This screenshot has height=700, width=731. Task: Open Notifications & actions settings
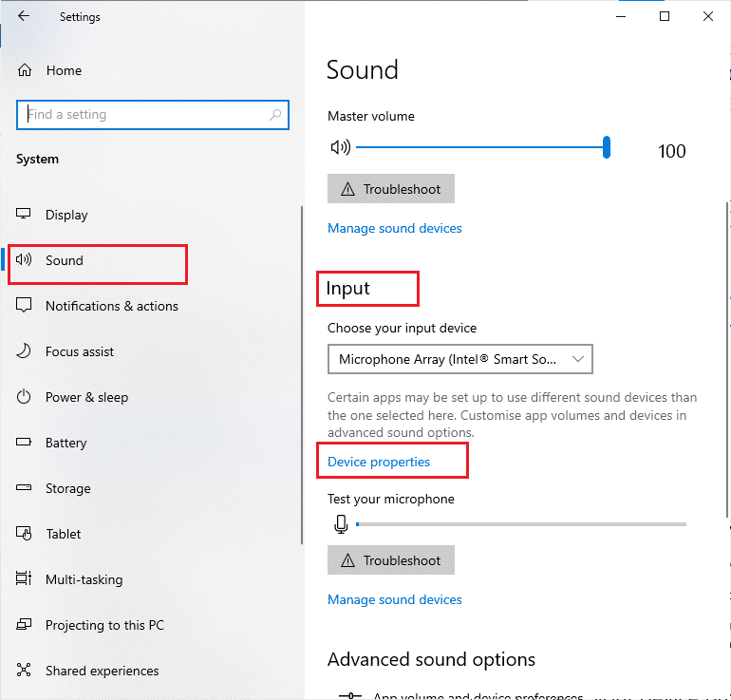pos(111,306)
